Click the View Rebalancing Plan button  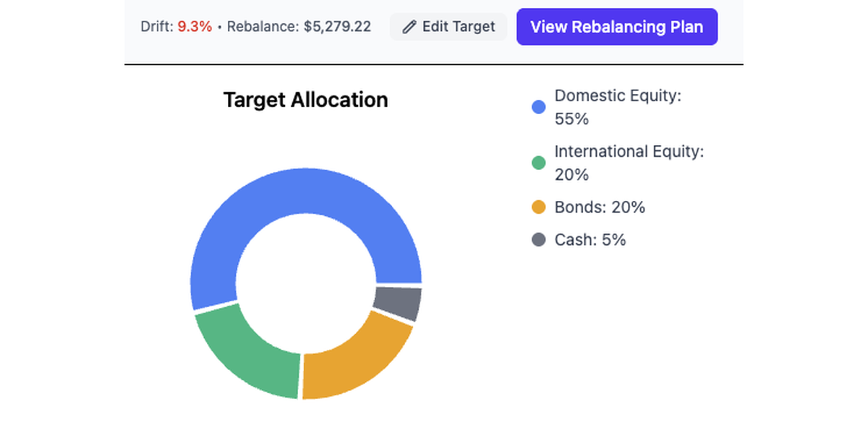click(616, 27)
